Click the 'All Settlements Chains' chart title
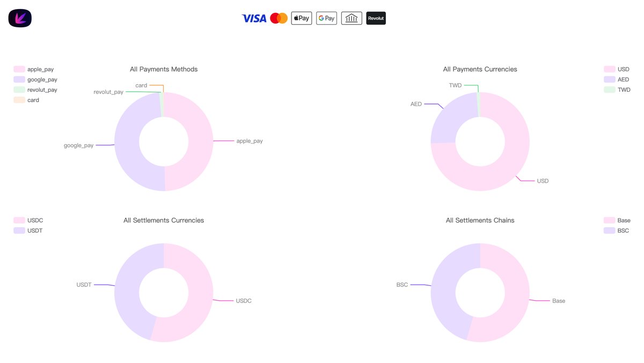The height and width of the screenshot is (363, 644). 480,220
